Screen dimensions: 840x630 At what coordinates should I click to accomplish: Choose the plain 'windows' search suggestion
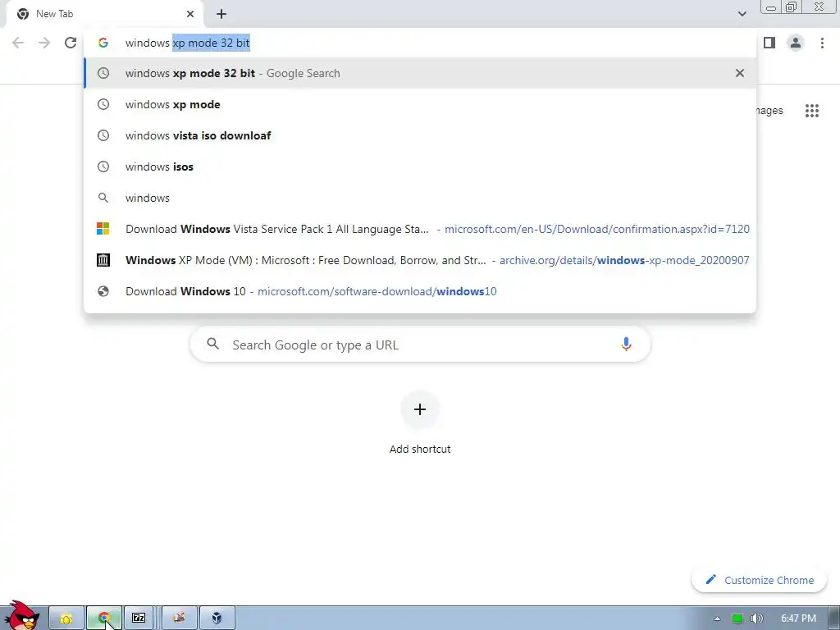pyautogui.click(x=420, y=198)
